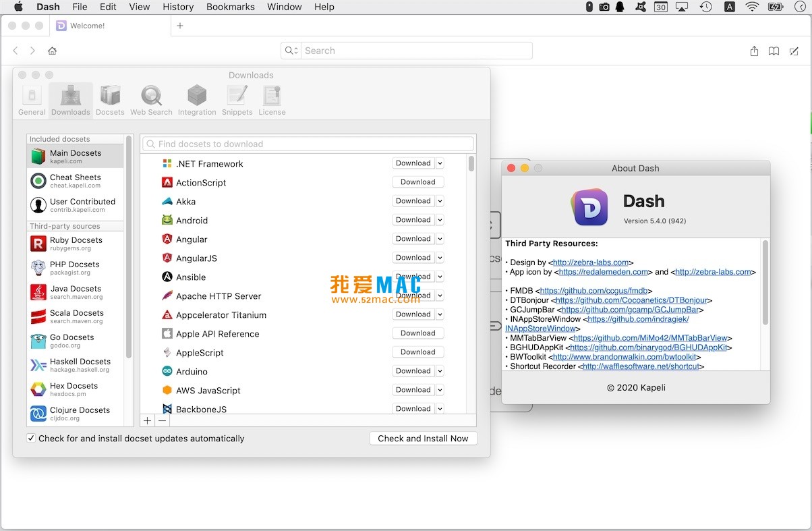Open the General preferences pane

(32, 100)
